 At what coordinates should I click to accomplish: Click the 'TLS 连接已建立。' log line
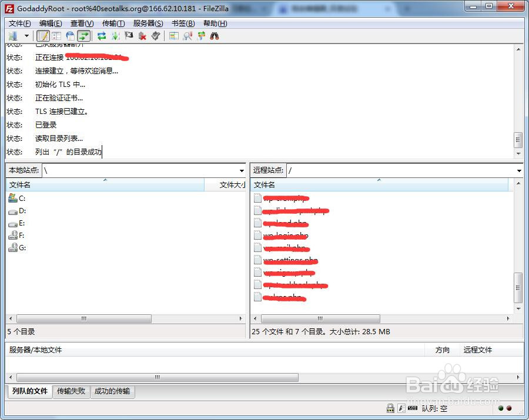[61, 112]
